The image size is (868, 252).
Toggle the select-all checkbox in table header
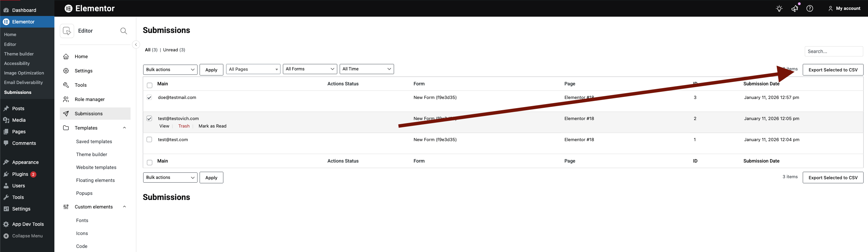point(150,85)
